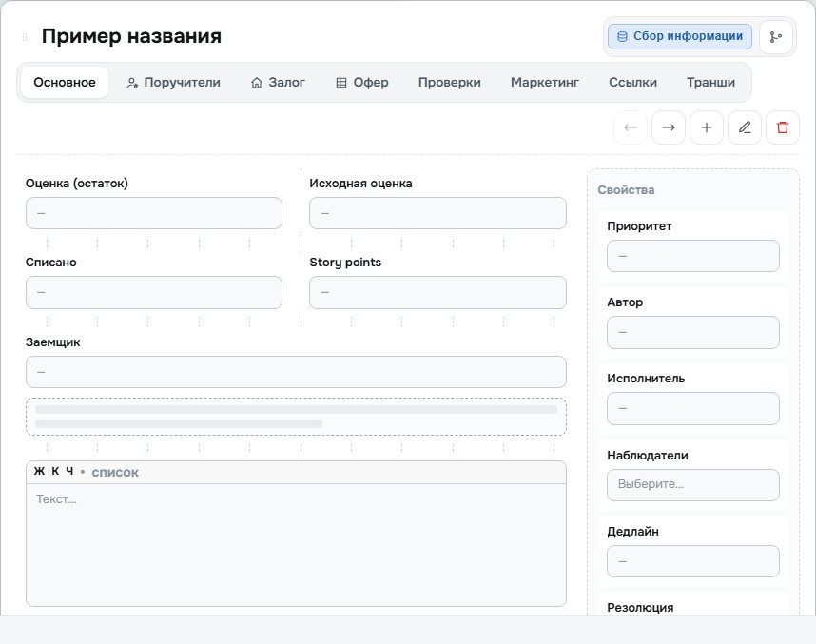Open the Наблюдатели Выберите... selector

coord(693,485)
